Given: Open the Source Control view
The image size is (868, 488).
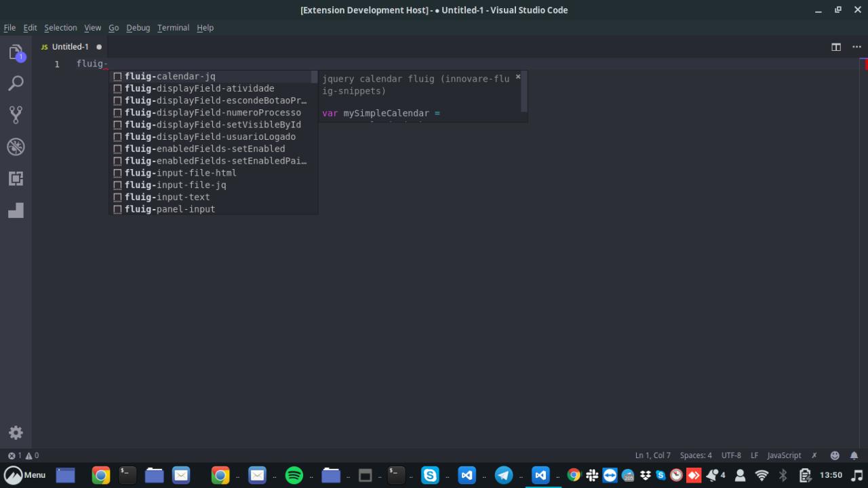Looking at the screenshot, I should tap(16, 115).
